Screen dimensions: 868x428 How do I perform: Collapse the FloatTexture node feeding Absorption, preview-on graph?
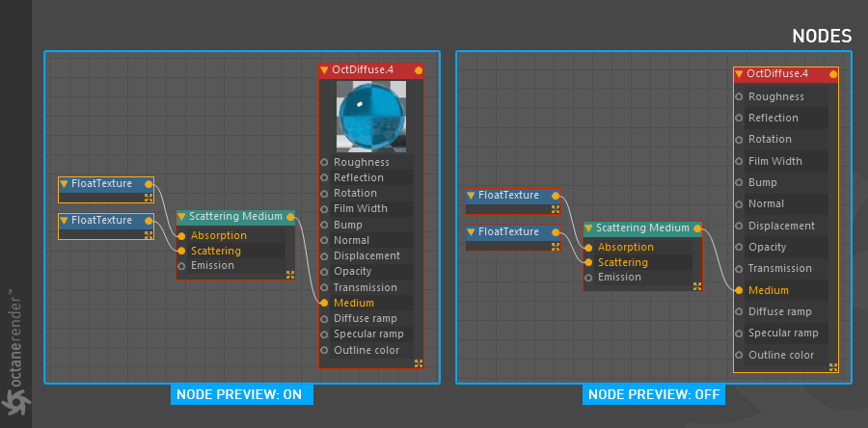[65, 183]
